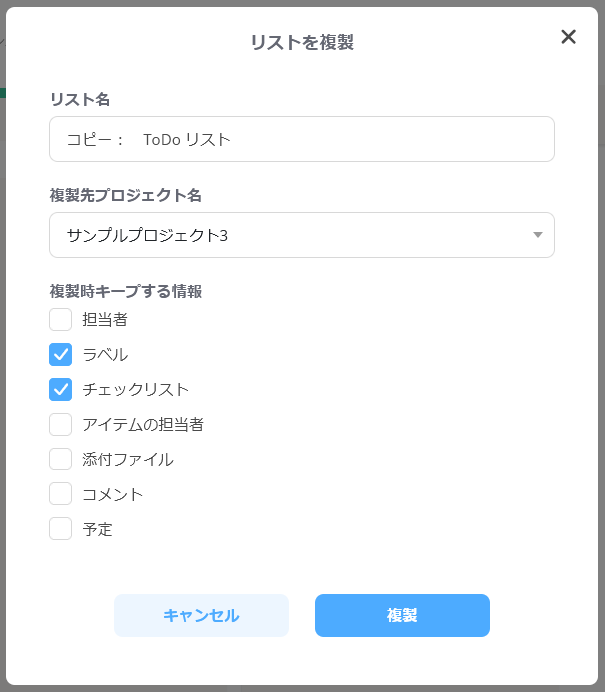This screenshot has width=605, height=692.
Task: Enable the 添付ファイル checkbox
Action: point(60,459)
